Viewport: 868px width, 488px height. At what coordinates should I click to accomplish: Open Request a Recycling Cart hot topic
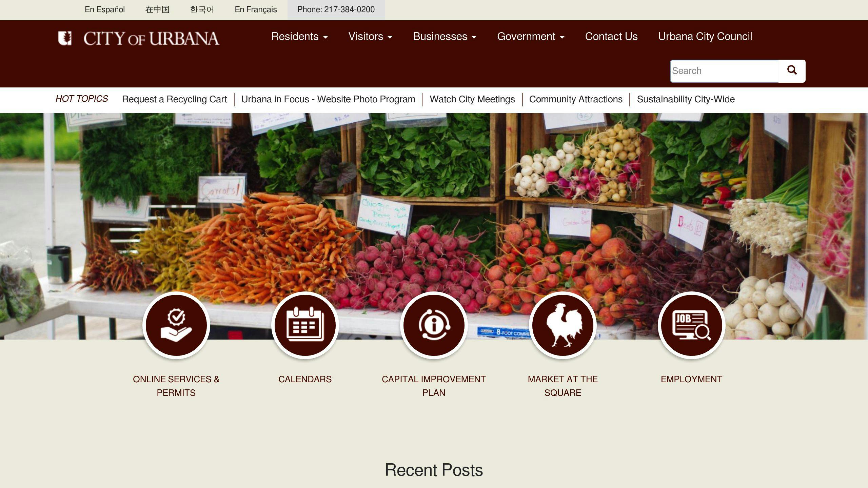click(174, 99)
